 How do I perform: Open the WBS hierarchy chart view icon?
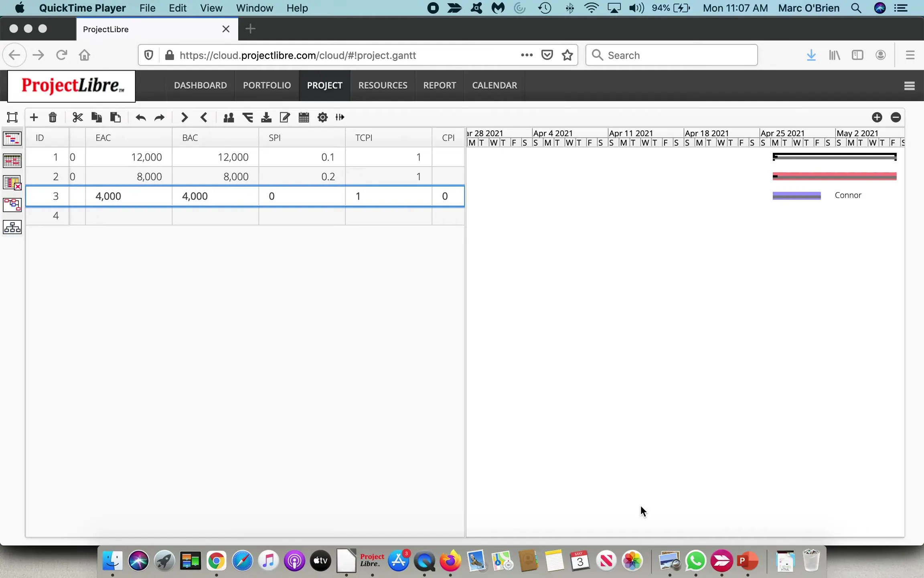pos(12,227)
